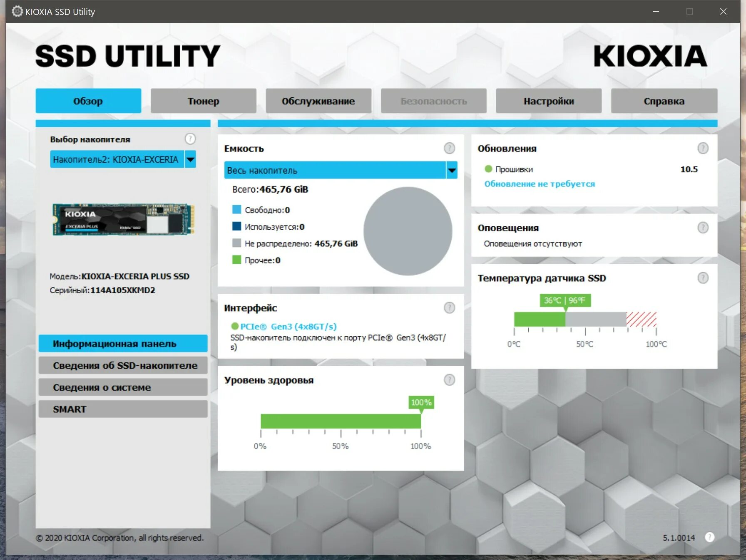Click the help icon in the bottom-right corner

click(x=709, y=537)
